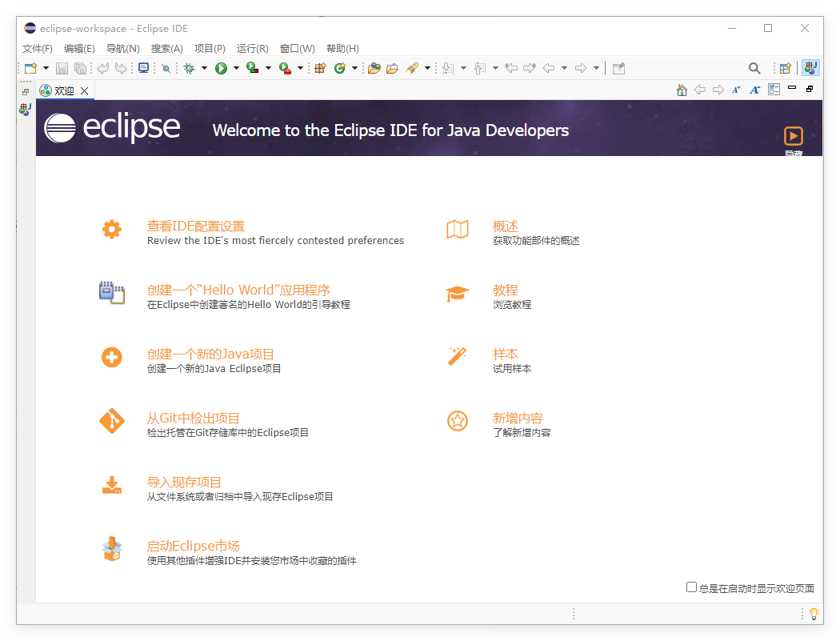Increase welcome page font size with the A icon
Screen dimensions: 840x641
754,90
